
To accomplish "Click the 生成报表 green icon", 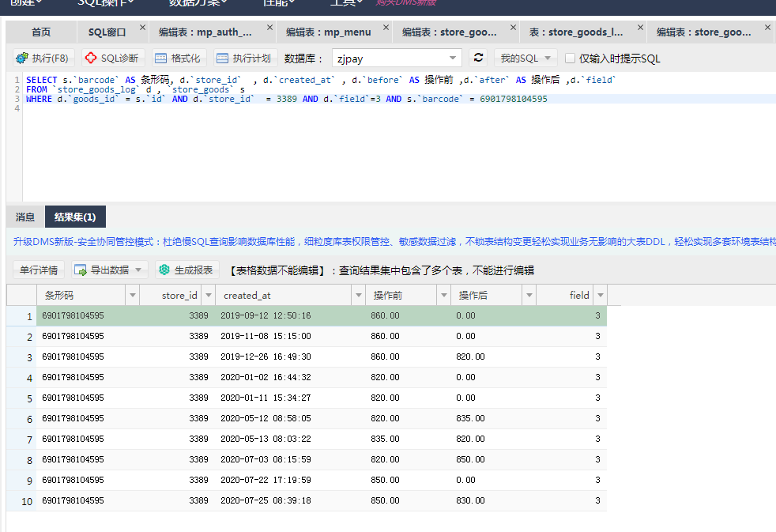I will click(x=164, y=270).
